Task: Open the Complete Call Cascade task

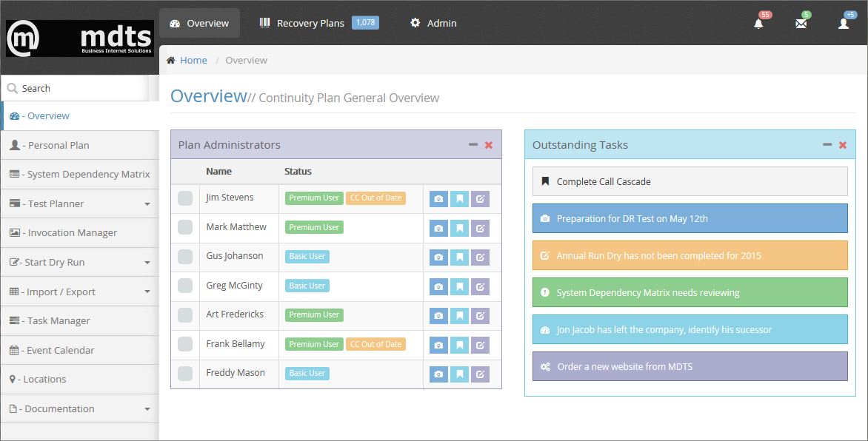Action: coord(690,181)
